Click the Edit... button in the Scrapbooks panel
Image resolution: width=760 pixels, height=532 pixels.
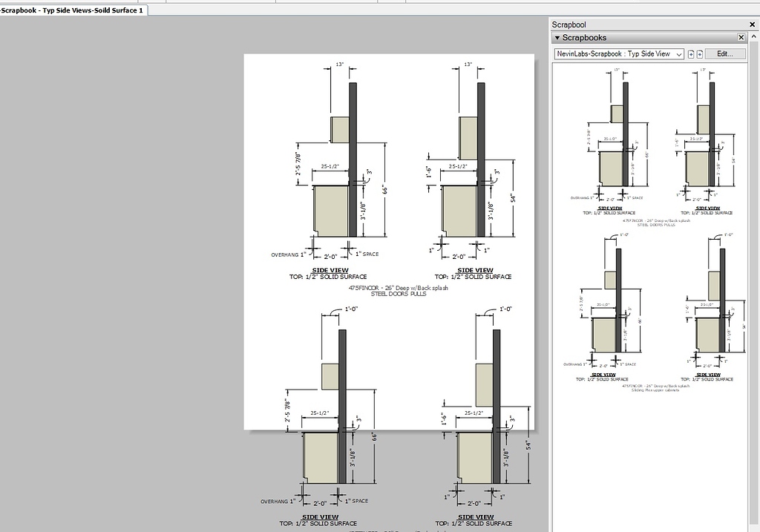click(725, 53)
